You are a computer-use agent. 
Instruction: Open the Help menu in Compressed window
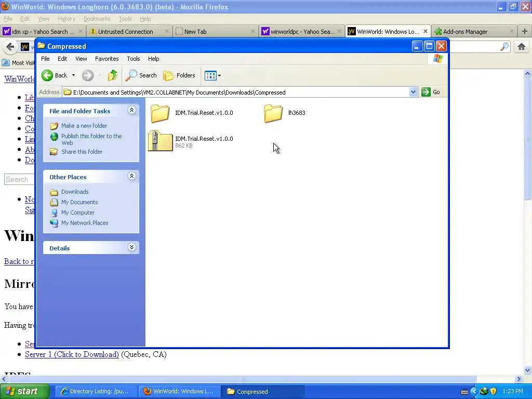tap(153, 59)
